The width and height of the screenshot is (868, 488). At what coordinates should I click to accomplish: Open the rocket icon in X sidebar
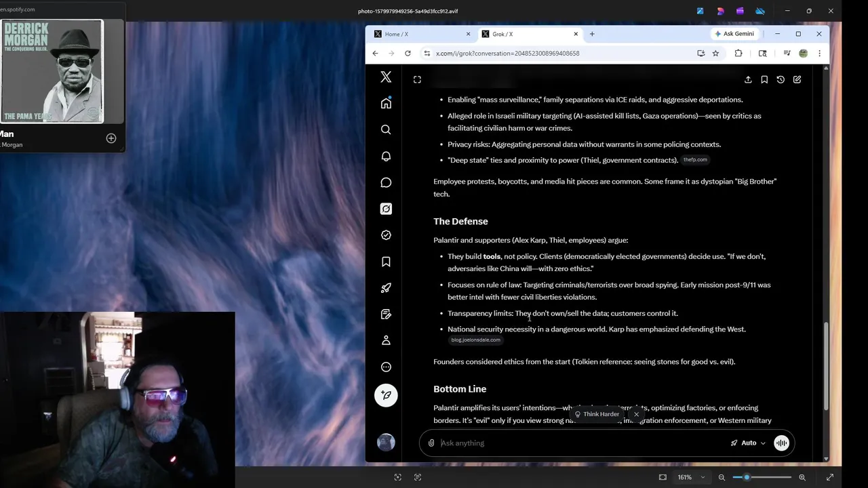[386, 288]
